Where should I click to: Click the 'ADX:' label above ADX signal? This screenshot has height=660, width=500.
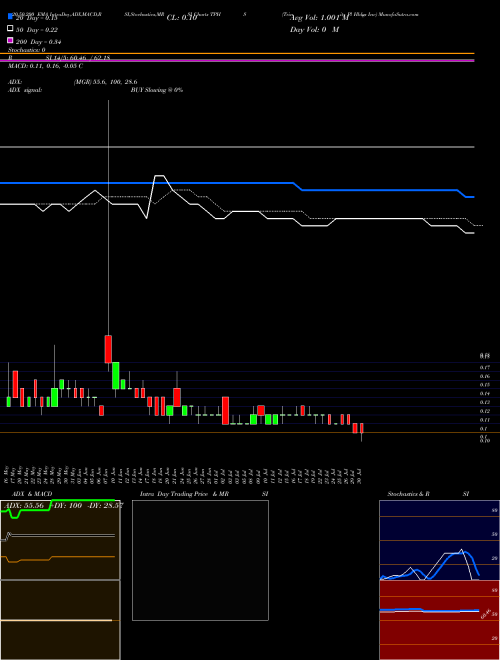pyautogui.click(x=15, y=82)
